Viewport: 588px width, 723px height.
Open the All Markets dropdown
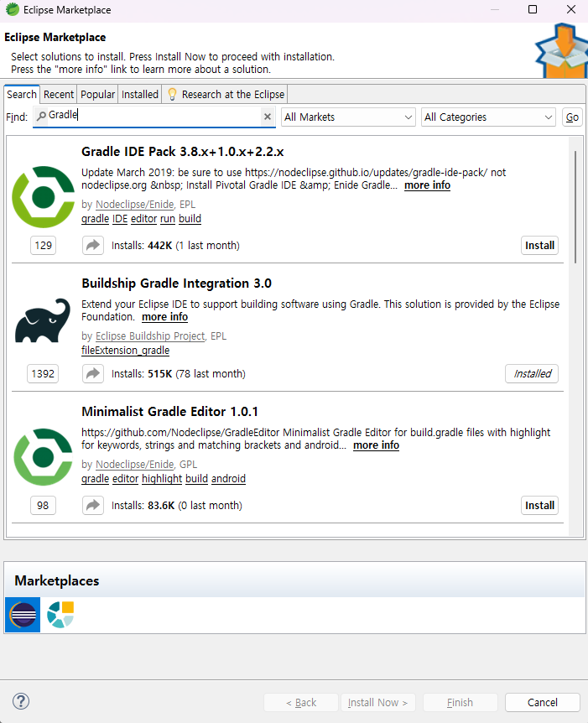[348, 117]
